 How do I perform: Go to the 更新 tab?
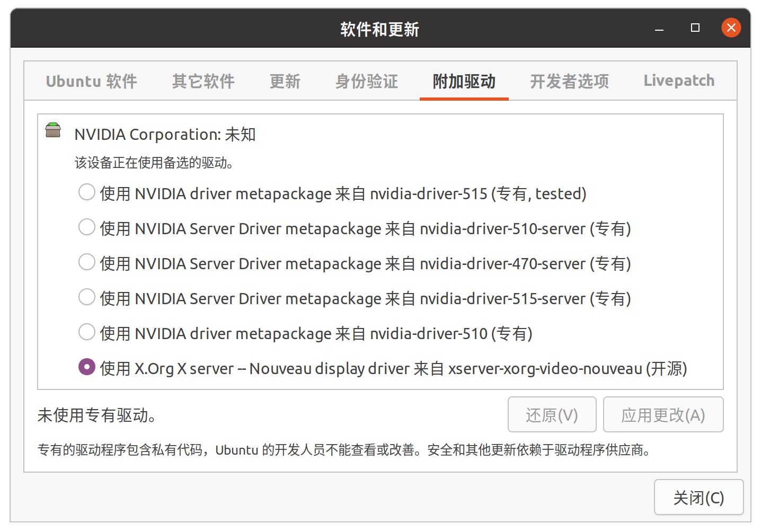285,81
